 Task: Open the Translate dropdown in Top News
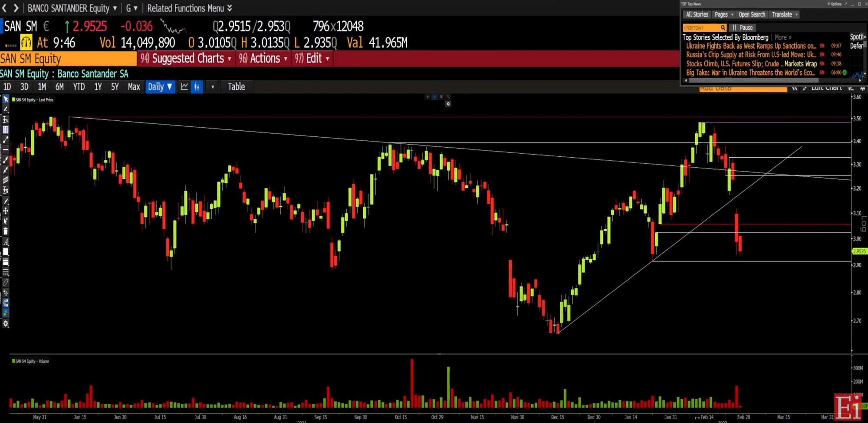[785, 14]
